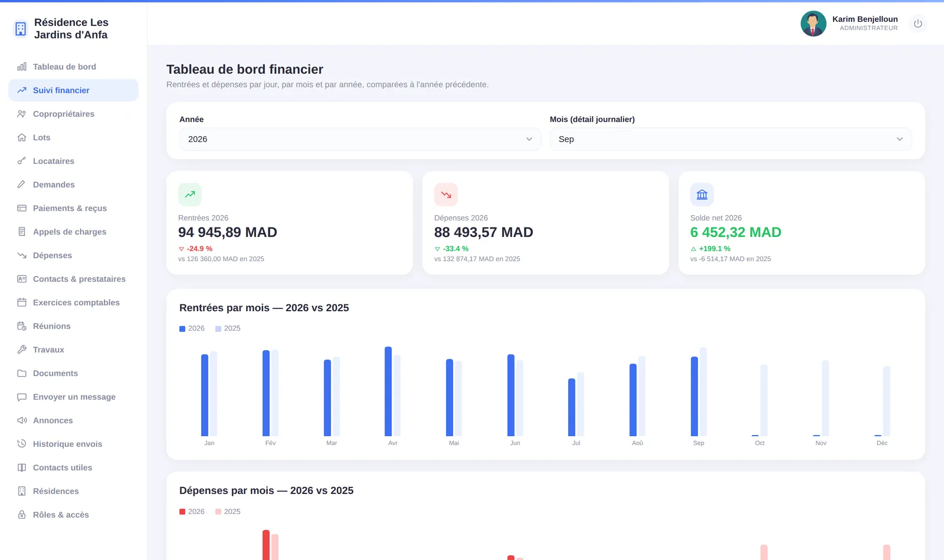944x560 pixels.
Task: Click the Tableau de bord bar-chart icon
Action: click(x=22, y=67)
